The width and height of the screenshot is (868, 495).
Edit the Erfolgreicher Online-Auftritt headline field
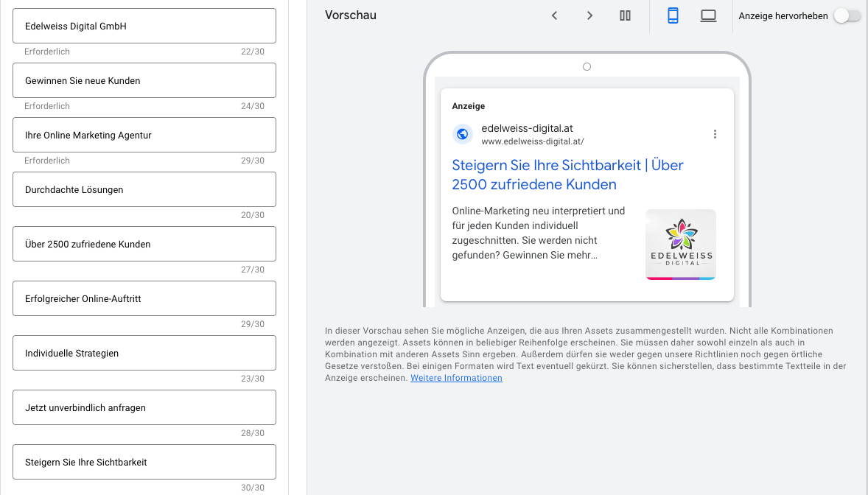pyautogui.click(x=144, y=298)
